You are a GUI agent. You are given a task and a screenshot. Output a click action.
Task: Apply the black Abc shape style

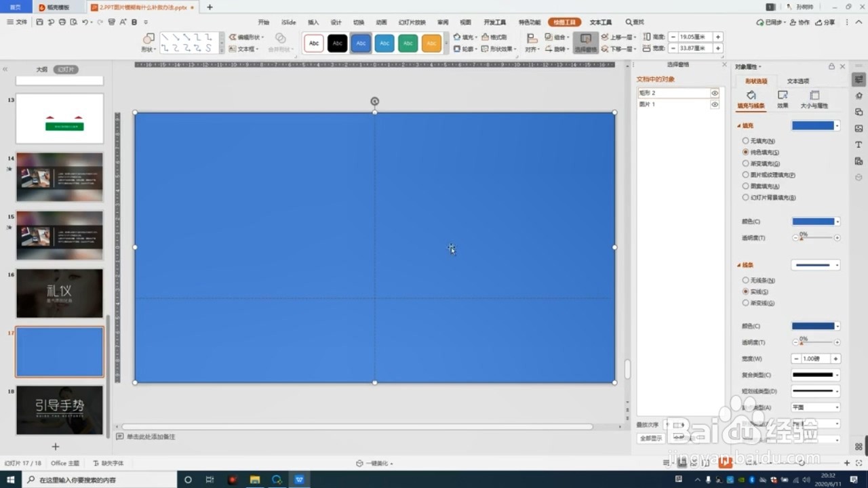tap(338, 43)
